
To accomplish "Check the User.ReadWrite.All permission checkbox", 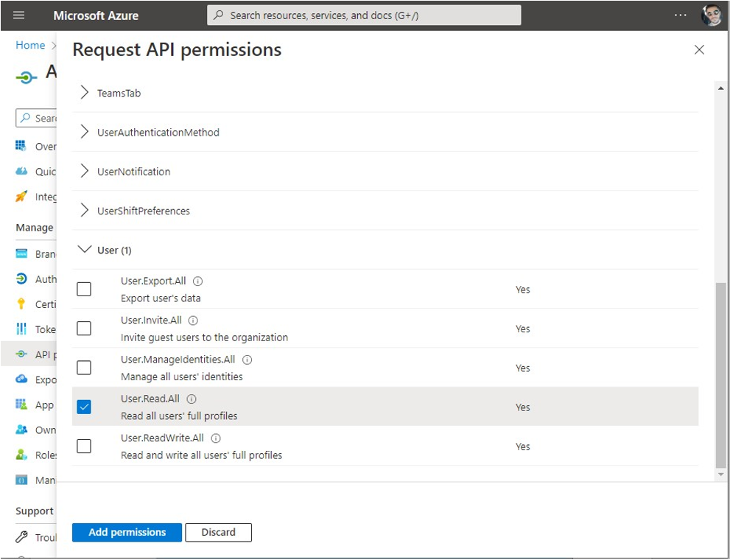I will [x=84, y=446].
